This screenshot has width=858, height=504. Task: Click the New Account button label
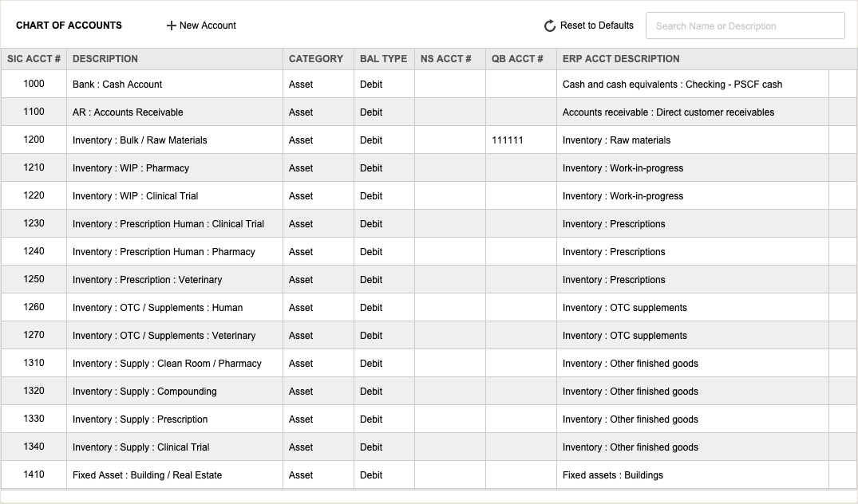tap(208, 26)
